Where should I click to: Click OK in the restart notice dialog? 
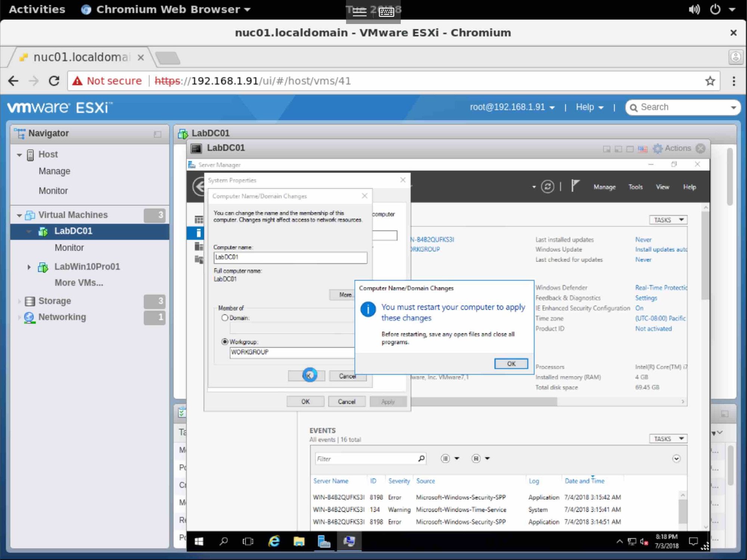(511, 363)
